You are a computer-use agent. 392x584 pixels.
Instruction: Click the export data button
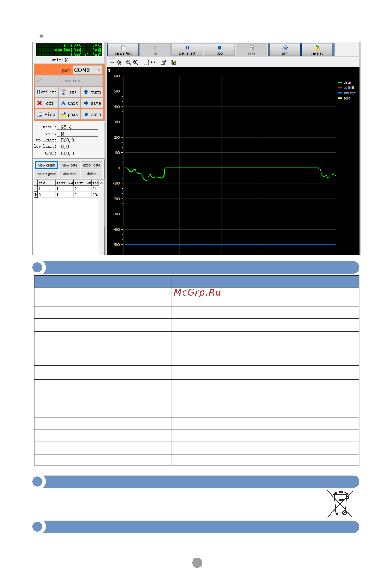pyautogui.click(x=92, y=165)
